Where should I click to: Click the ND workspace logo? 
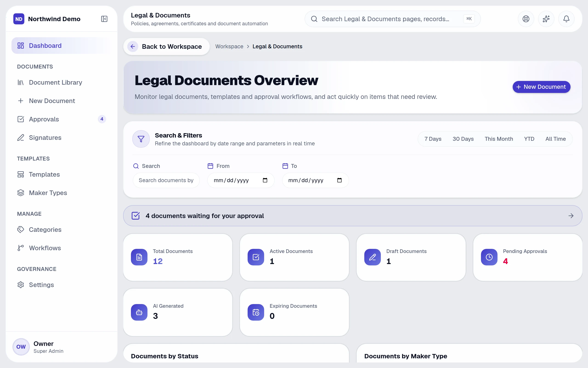tap(19, 19)
